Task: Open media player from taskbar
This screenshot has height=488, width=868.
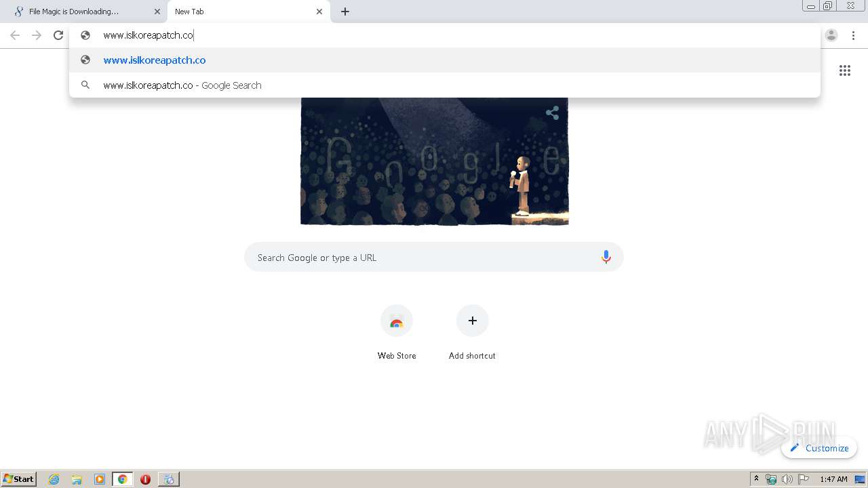Action: tap(100, 479)
